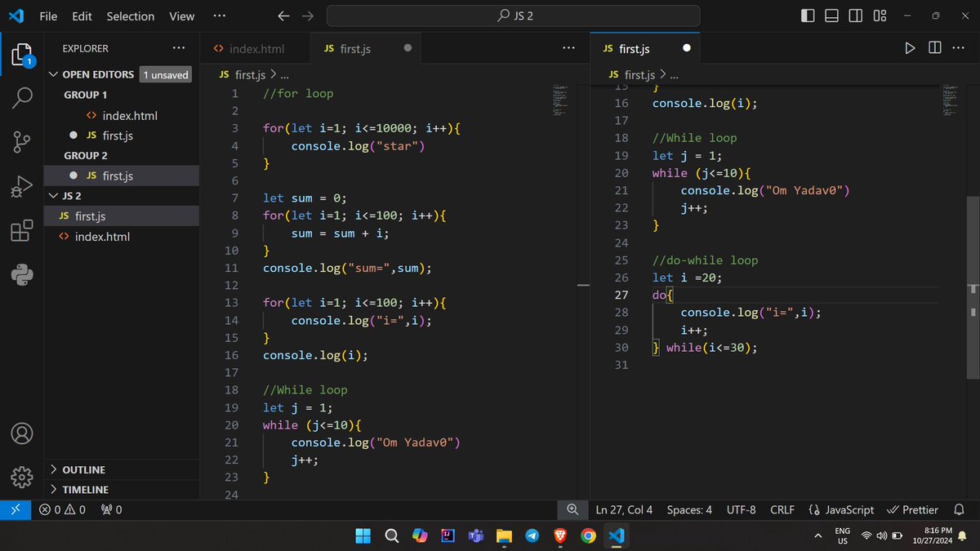Click the zoom icon in status bar
The height and width of the screenshot is (551, 980).
point(572,510)
